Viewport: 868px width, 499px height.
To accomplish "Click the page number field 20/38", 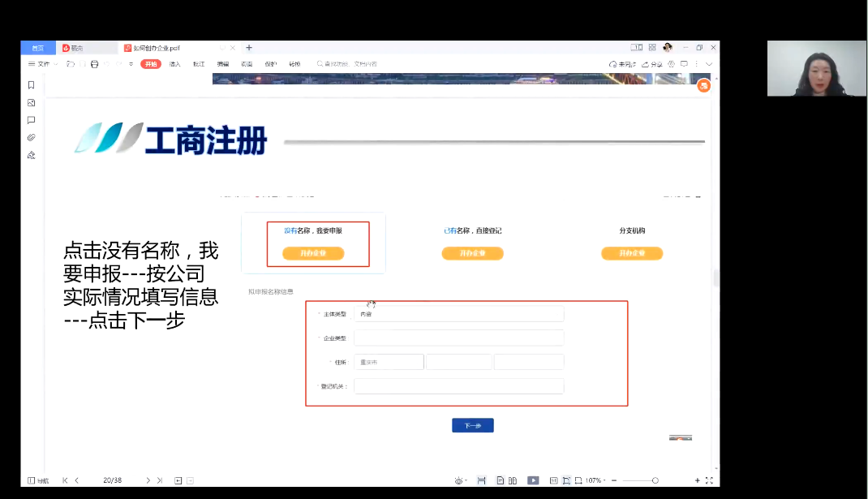I will coord(113,480).
